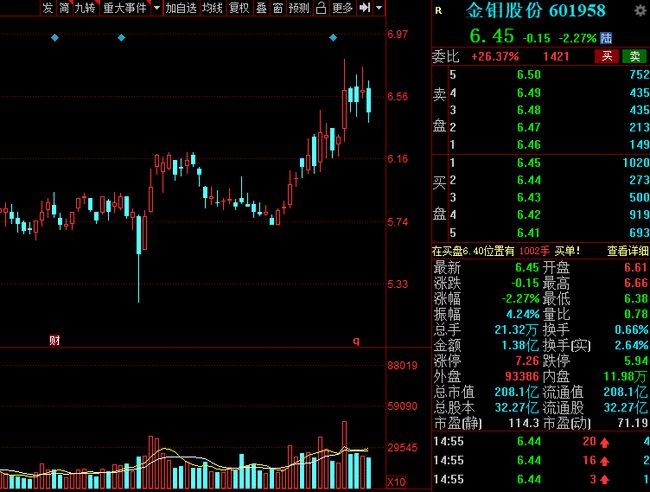Viewport: 650px width, 492px height.
Task: Click the 涨停 7.26 limit-up price
Action: click(x=527, y=361)
